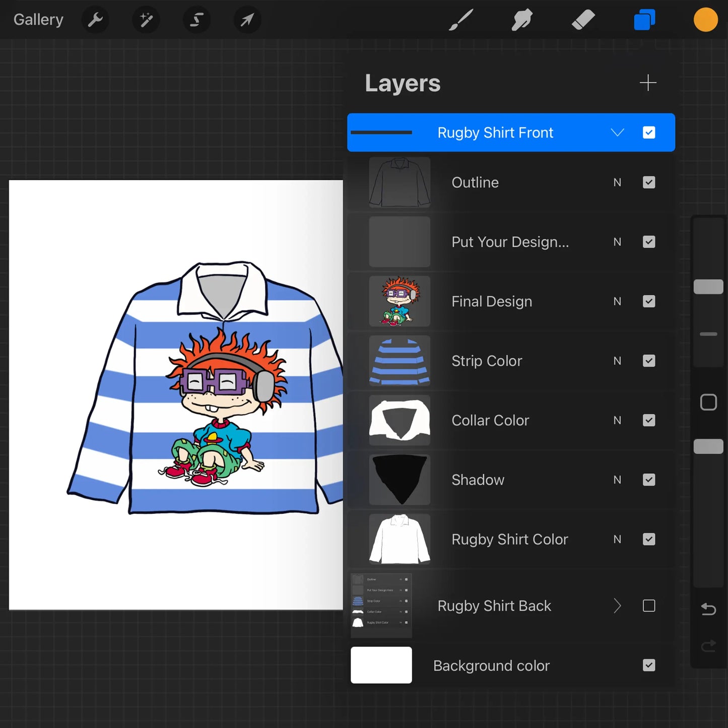This screenshot has width=728, height=728.
Task: Pick the Paint brush tool
Action: pyautogui.click(x=460, y=20)
